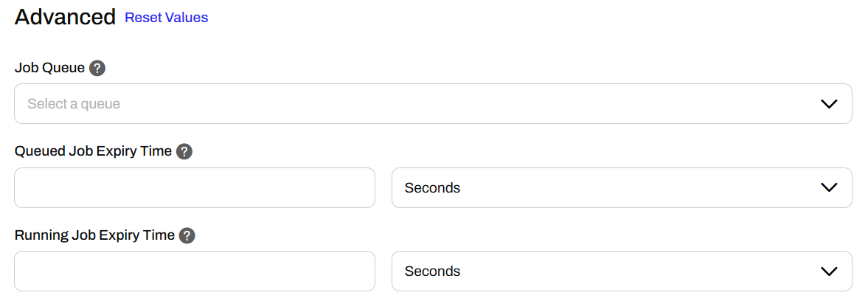Click "Seconds" in the Running Job Expiry row
This screenshot has width=868, height=301.
[x=432, y=271]
